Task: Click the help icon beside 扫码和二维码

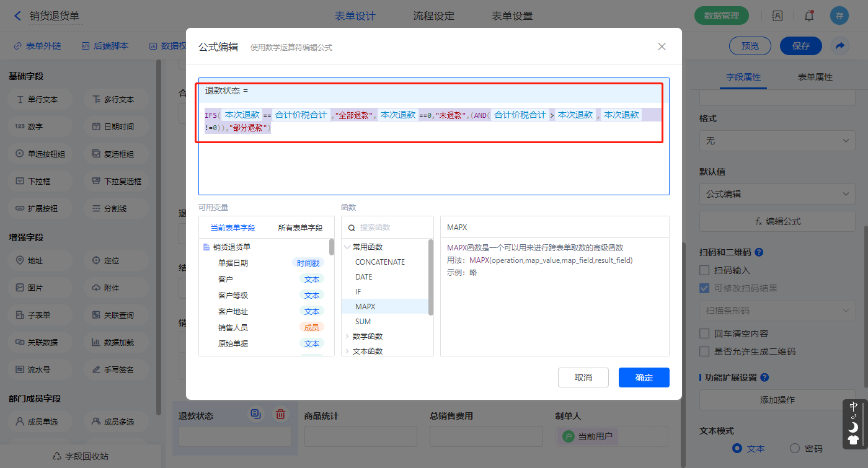Action: click(x=759, y=252)
